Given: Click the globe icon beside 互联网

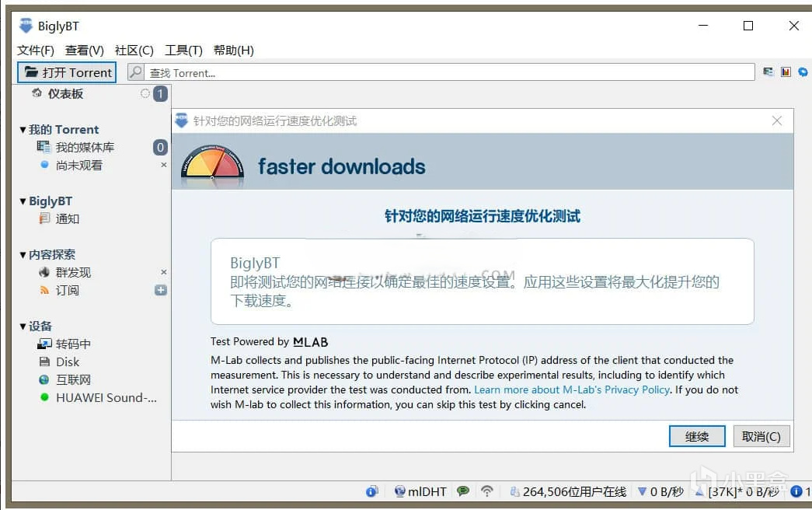Looking at the screenshot, I should pos(44,379).
